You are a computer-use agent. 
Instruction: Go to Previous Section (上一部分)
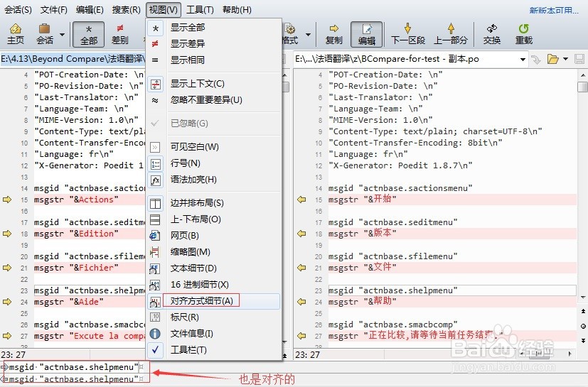tap(451, 34)
